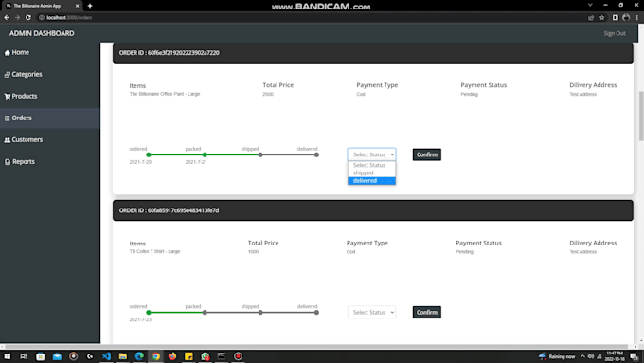Open Visual Studio Code on taskbar

106,356
